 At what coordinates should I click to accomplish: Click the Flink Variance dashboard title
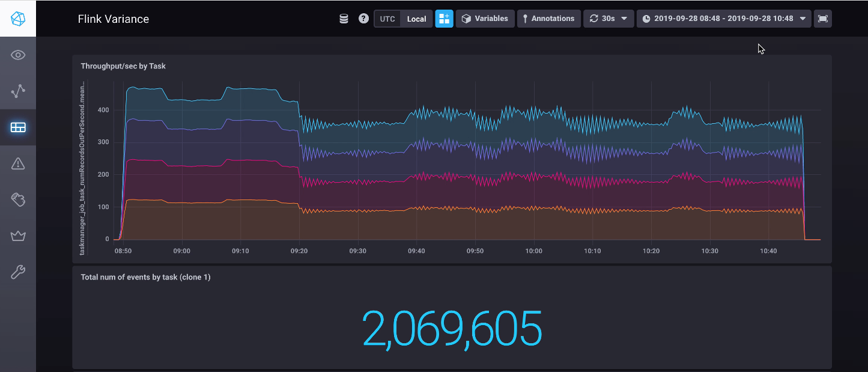pyautogui.click(x=114, y=19)
